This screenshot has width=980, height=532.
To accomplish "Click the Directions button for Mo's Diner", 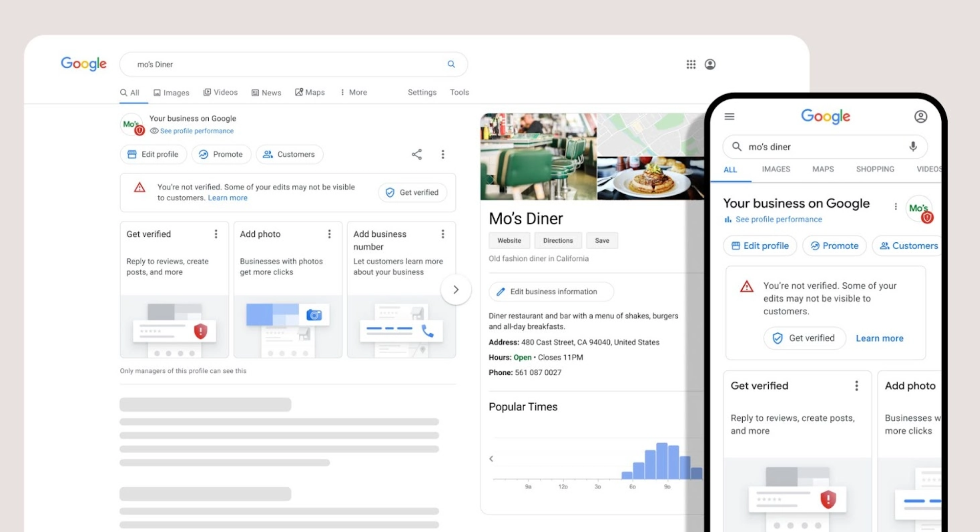I will pyautogui.click(x=558, y=240).
